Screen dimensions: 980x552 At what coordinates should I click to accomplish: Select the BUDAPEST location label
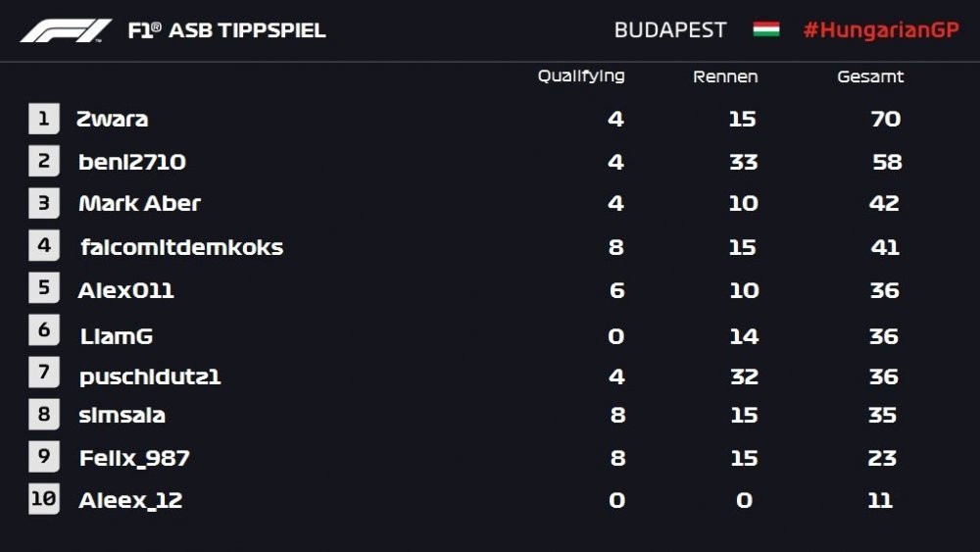pyautogui.click(x=670, y=30)
